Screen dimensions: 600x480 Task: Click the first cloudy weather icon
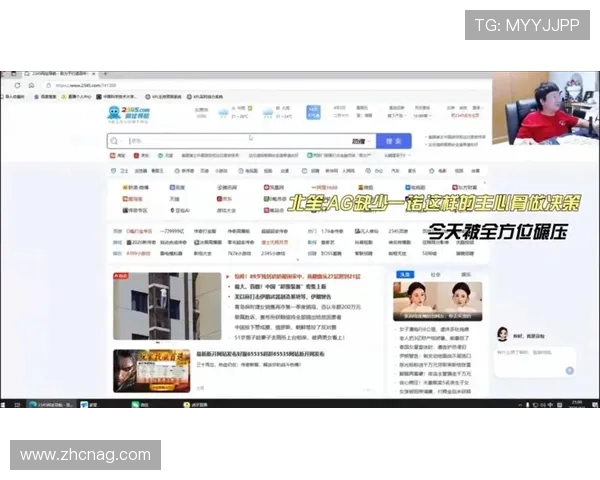tap(223, 113)
